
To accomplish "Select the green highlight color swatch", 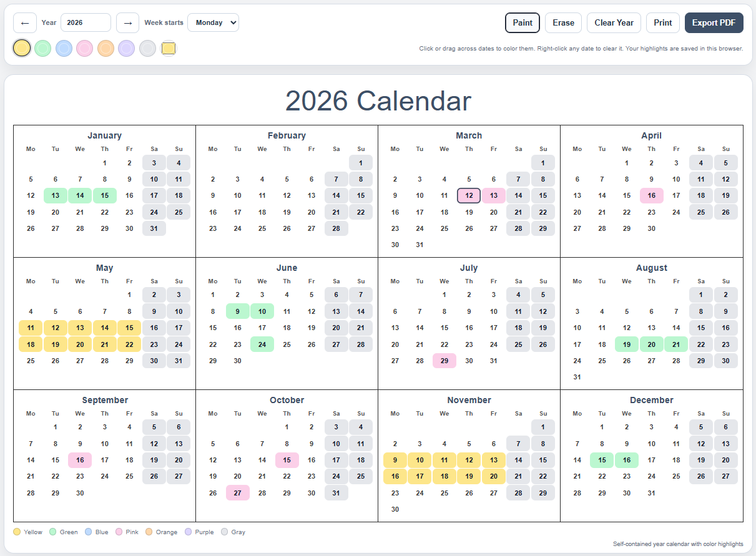I will (42, 48).
